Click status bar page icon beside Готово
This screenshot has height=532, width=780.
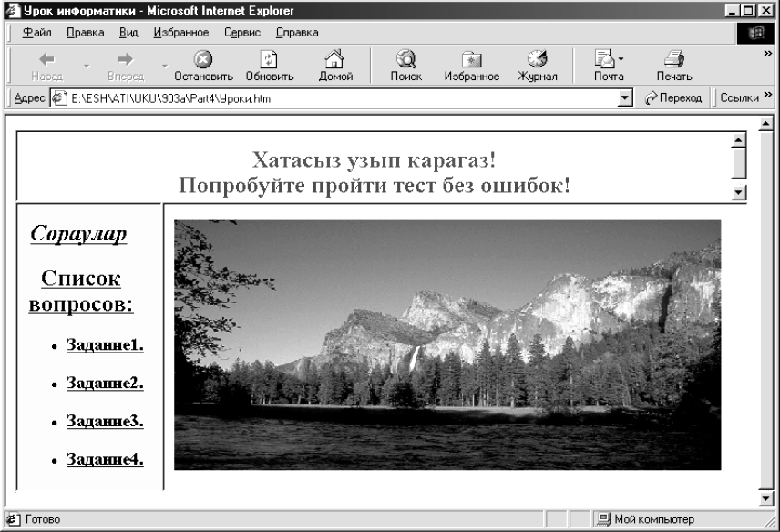coord(13,519)
